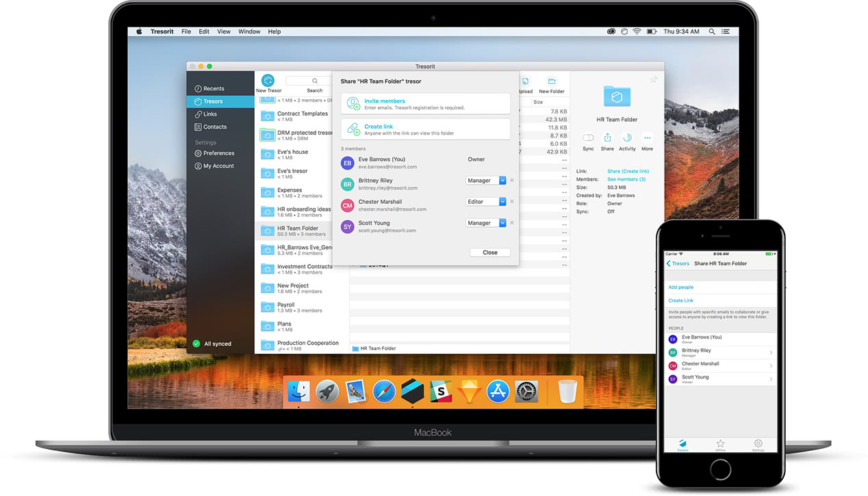The image size is (868, 496).
Task: Open the View menu
Action: click(x=224, y=31)
